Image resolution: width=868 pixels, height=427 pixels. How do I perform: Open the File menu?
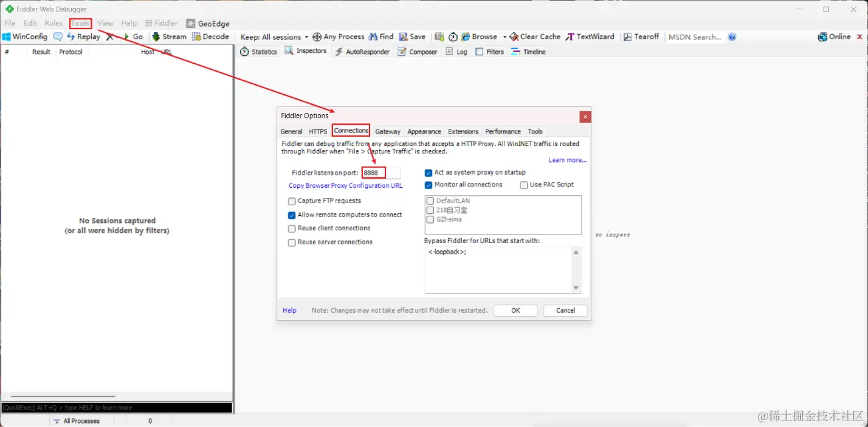pos(10,23)
